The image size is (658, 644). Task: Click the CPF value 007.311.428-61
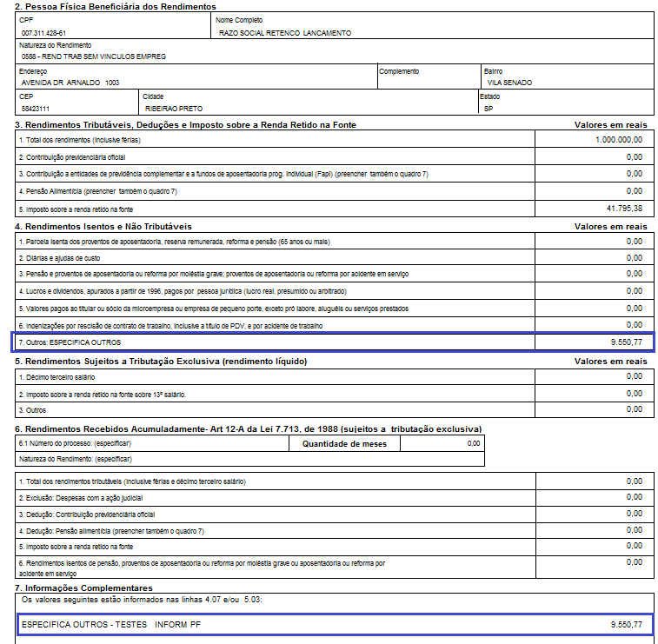(43, 33)
